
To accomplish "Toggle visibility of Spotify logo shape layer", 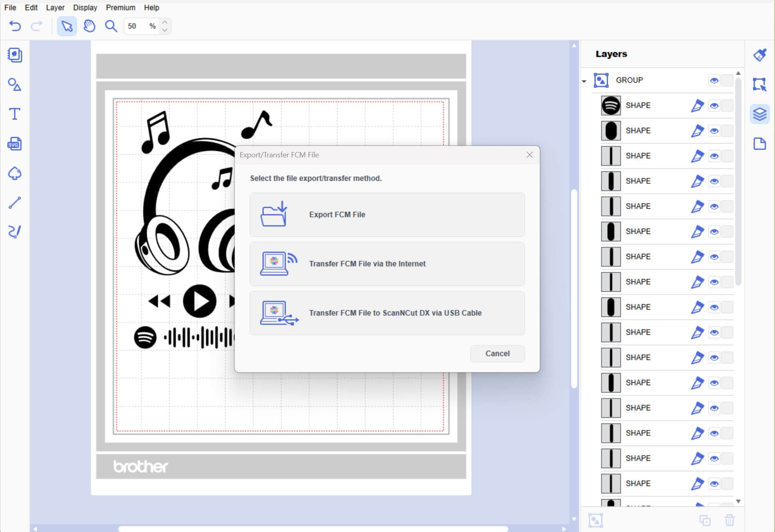I will pyautogui.click(x=714, y=106).
